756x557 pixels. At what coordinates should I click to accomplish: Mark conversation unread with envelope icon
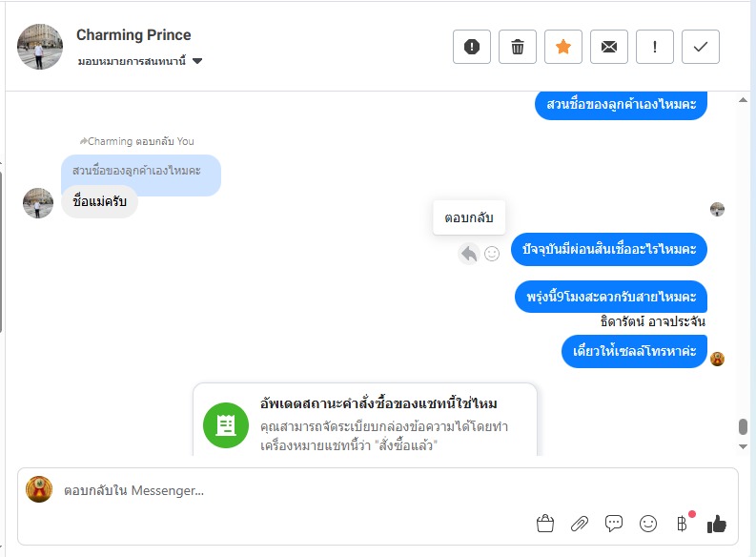tap(609, 47)
